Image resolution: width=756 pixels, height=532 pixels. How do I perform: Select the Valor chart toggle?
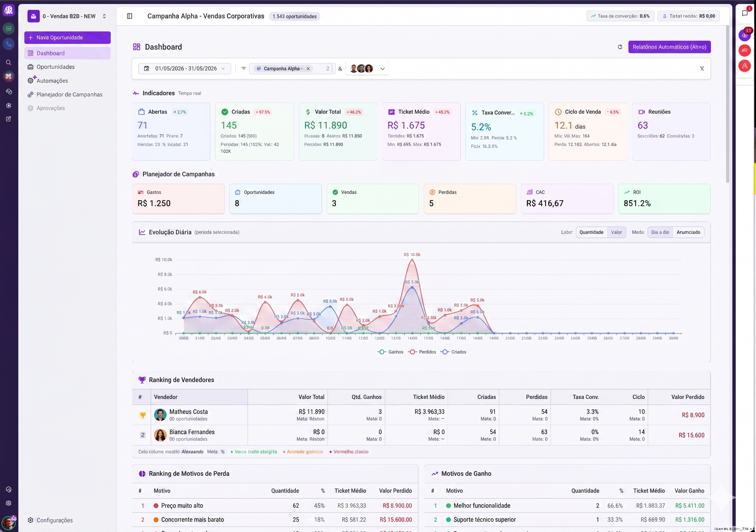point(616,232)
